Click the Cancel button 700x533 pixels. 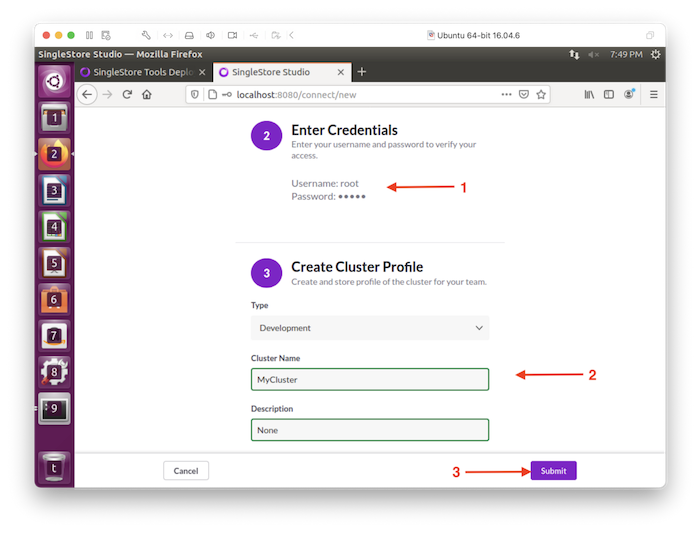coord(186,471)
